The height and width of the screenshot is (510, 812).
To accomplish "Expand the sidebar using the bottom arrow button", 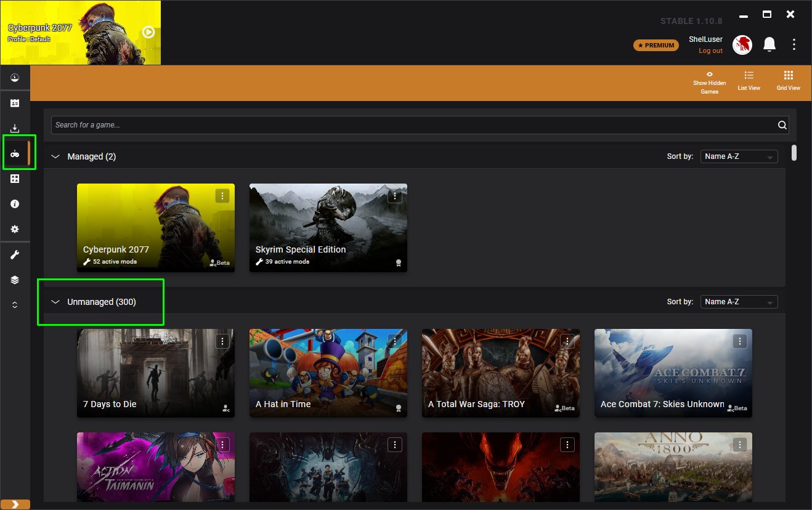I will (x=15, y=504).
